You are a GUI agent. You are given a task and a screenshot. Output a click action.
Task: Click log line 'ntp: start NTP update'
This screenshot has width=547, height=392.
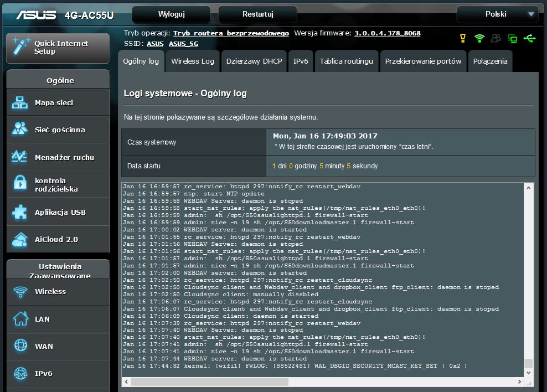[x=194, y=194]
